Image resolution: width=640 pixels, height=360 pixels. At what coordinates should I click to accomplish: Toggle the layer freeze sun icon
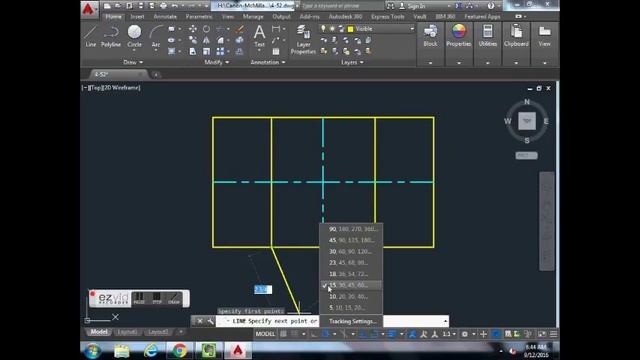(x=332, y=29)
